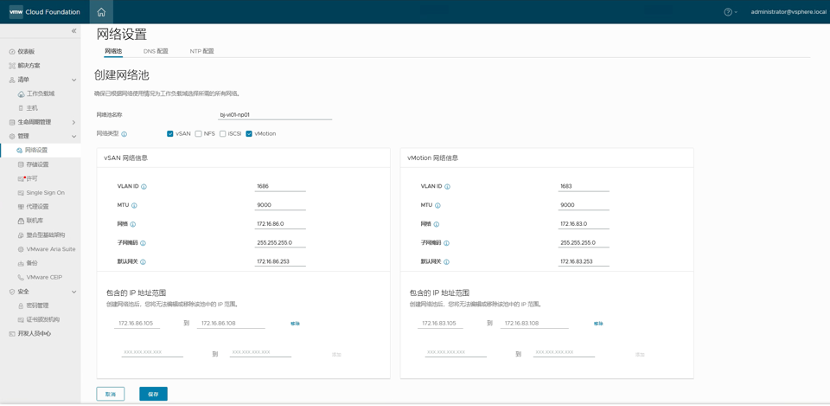830x406 pixels.
Task: Open VMware CEIP in sidebar
Action: tap(44, 277)
